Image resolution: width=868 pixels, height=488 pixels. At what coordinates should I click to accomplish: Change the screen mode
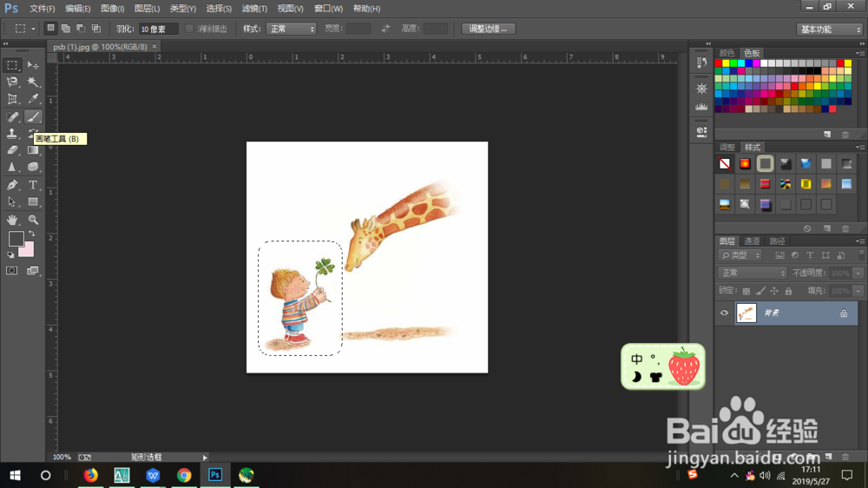(x=33, y=271)
